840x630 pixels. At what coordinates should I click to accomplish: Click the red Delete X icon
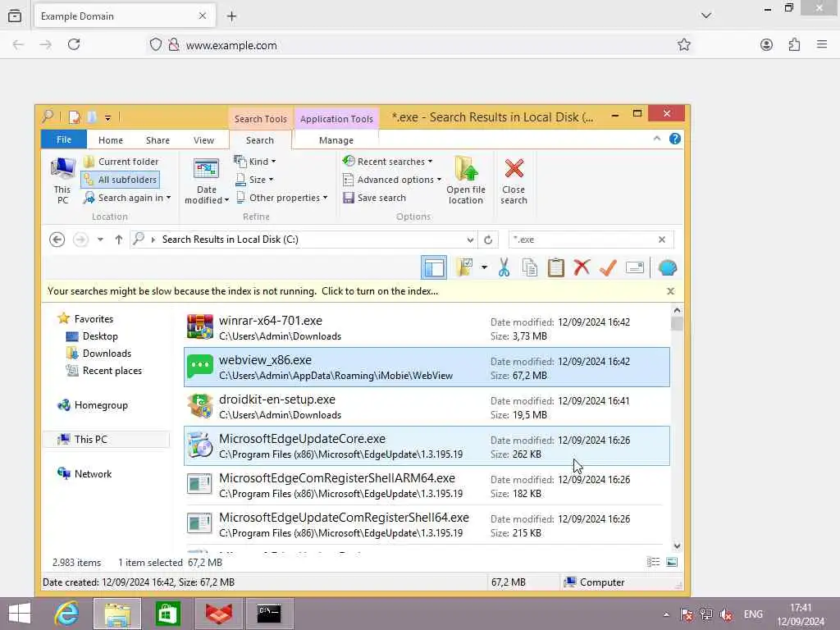582,267
